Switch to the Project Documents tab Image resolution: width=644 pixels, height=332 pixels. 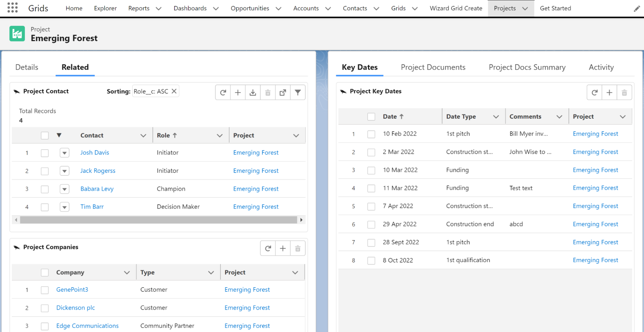tap(433, 67)
